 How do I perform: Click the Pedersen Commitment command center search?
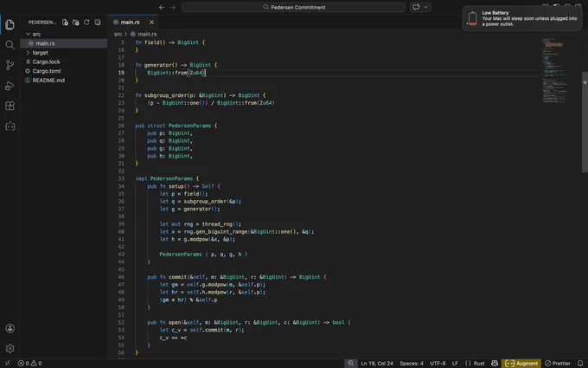[x=294, y=7]
